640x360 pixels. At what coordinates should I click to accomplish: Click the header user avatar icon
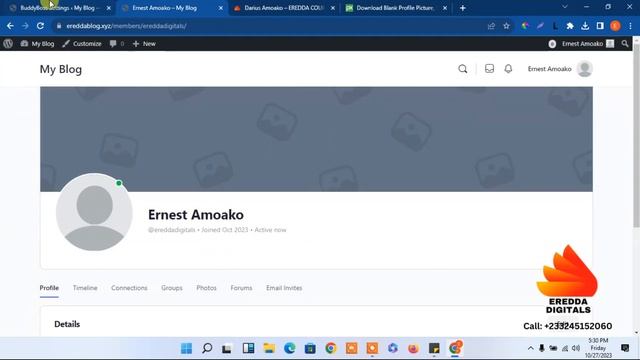point(584,69)
